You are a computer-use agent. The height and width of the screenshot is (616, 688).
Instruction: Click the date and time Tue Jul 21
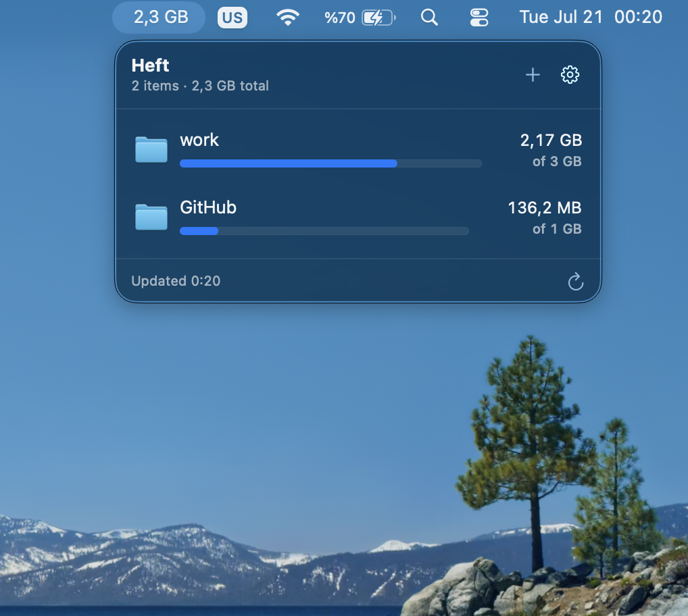(591, 17)
